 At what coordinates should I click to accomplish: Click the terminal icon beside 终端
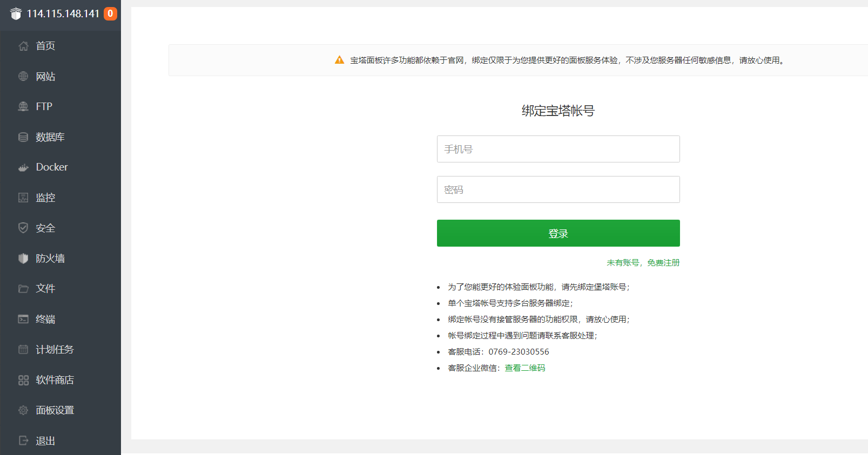click(x=23, y=319)
